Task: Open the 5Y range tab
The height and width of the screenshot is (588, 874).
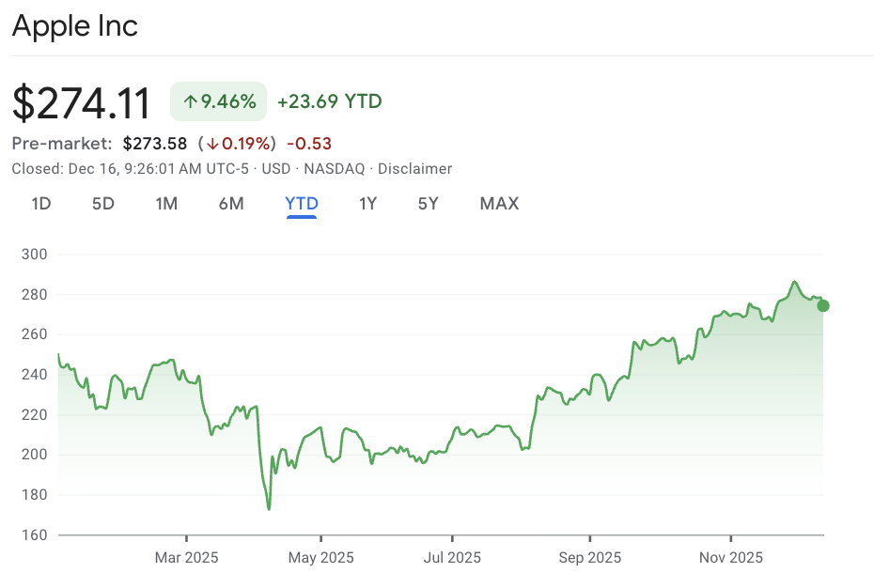Action: point(428,204)
